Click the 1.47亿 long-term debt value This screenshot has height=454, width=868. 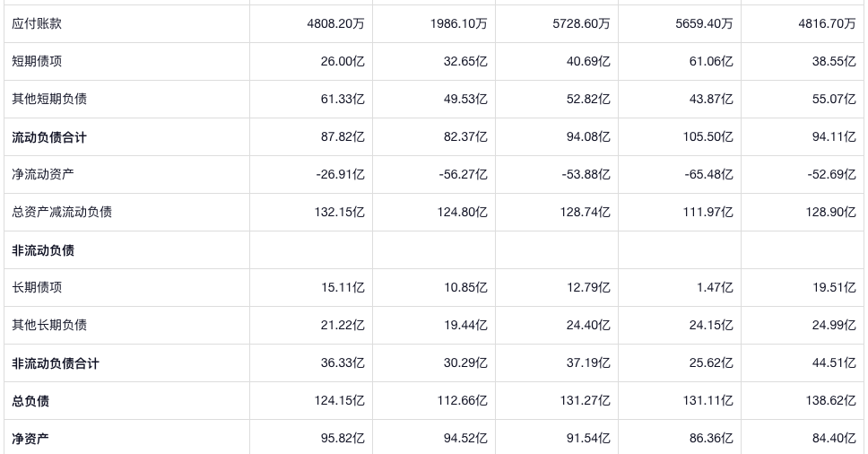[x=715, y=288]
